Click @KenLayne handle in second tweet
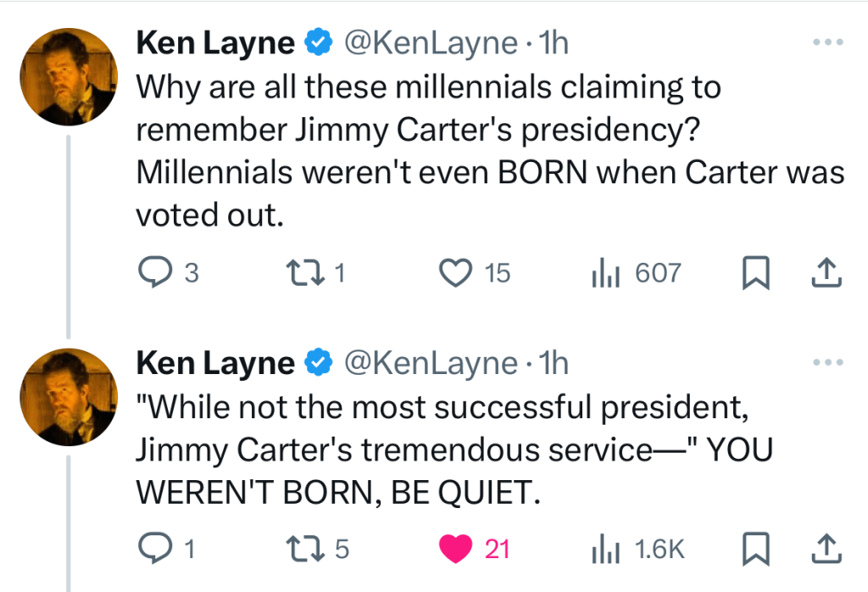Screen dimensions: 868x592 [429, 364]
